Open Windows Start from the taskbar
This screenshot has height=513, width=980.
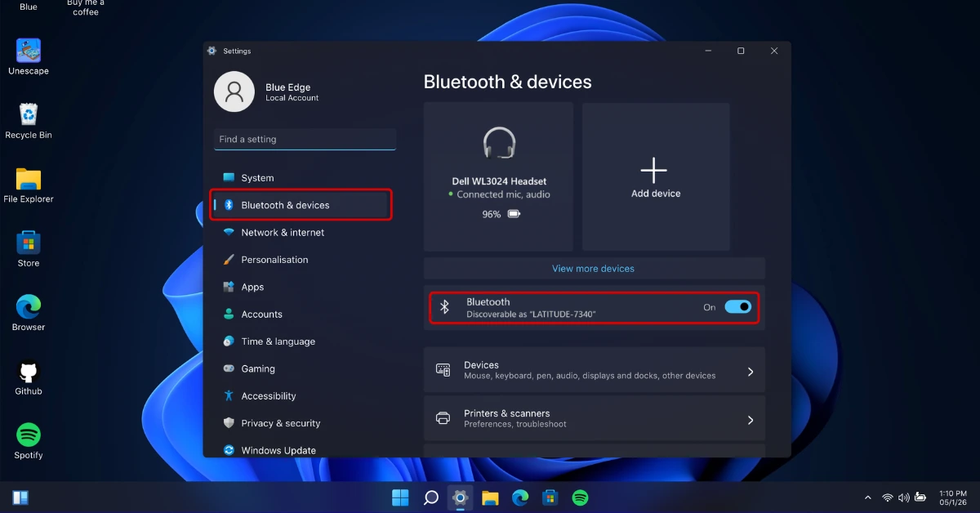click(x=401, y=497)
